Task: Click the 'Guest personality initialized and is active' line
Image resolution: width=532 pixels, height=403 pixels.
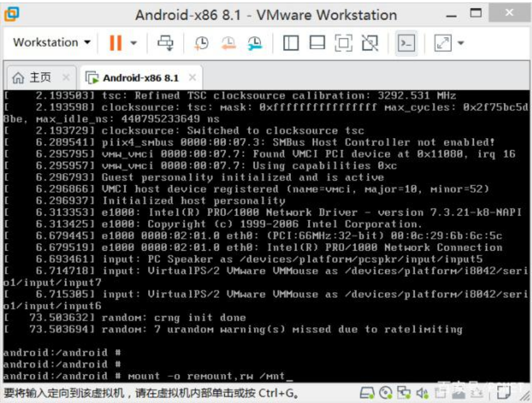Action: [194, 177]
